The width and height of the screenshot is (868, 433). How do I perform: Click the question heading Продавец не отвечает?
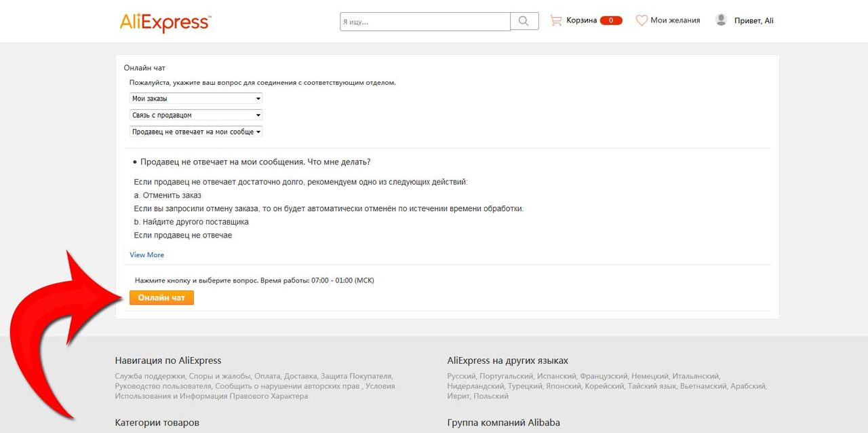255,162
